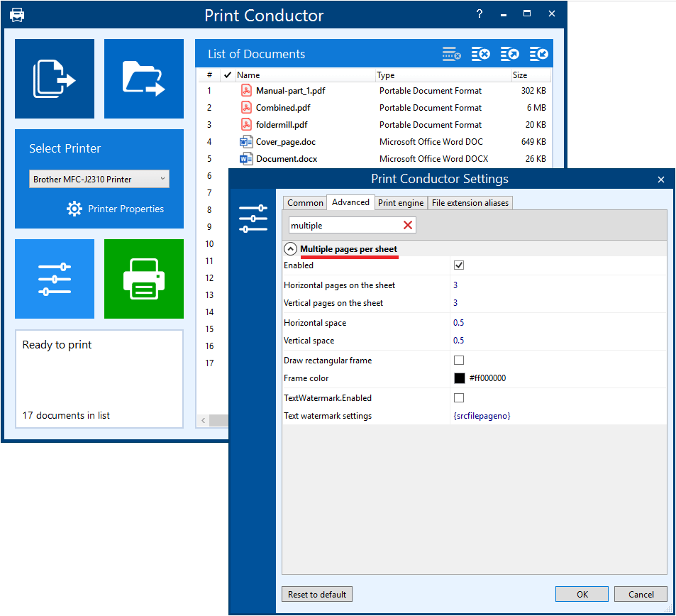Click the Horizontal pages on the sheet value
The height and width of the screenshot is (616, 676).
455,285
